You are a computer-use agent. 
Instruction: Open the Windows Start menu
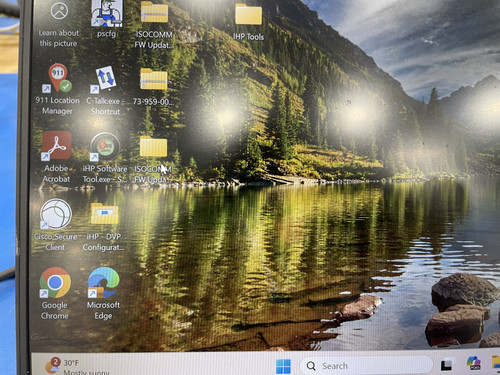283,366
